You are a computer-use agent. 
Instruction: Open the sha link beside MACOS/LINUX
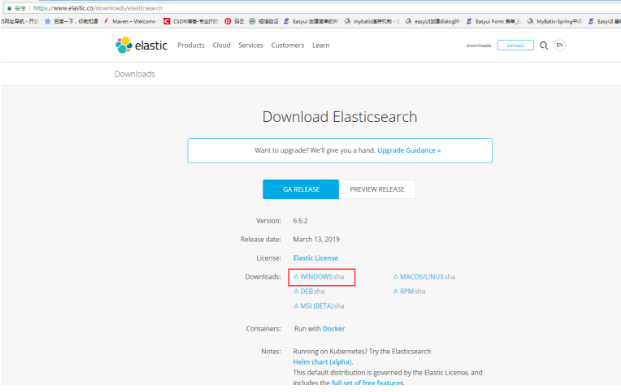[x=450, y=276]
